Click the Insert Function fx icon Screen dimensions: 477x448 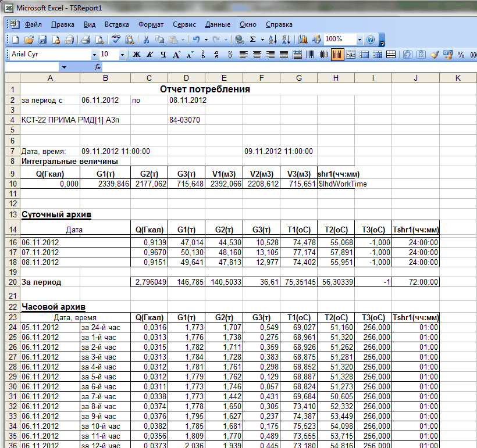pyautogui.click(x=98, y=67)
